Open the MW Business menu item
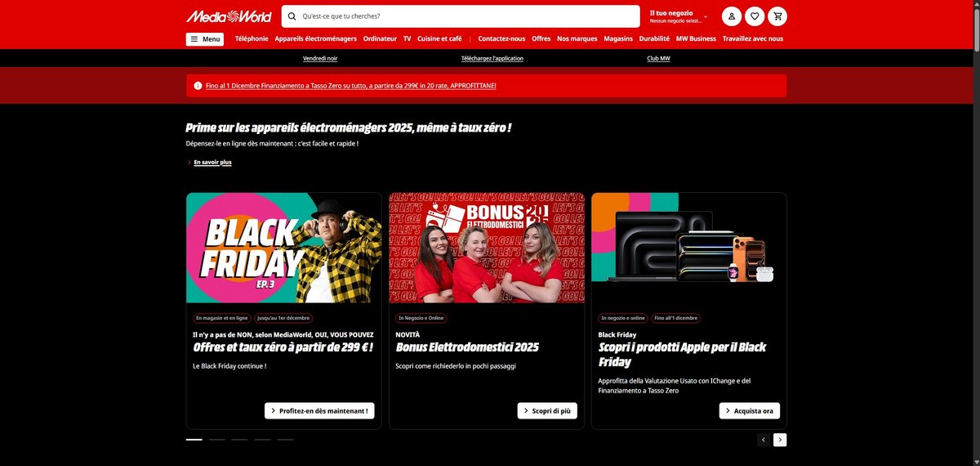The image size is (980, 466). click(x=696, y=38)
